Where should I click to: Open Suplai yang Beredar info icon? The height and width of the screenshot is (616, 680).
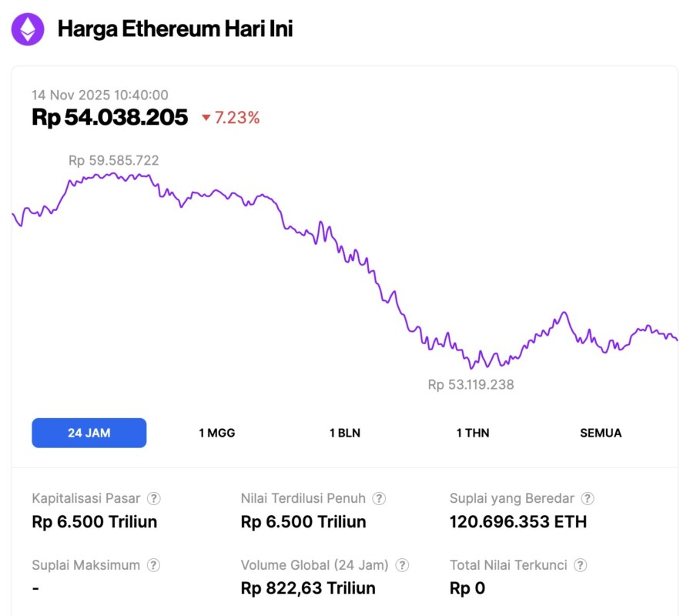(588, 499)
